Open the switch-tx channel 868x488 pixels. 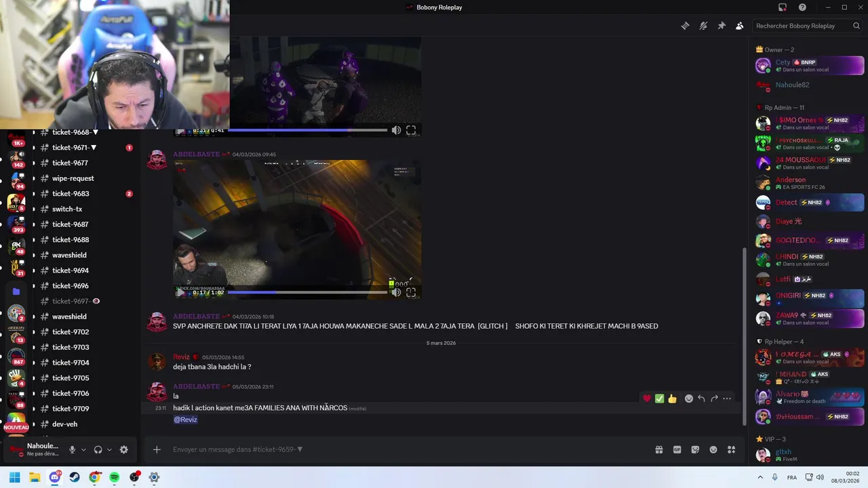[67, 209]
